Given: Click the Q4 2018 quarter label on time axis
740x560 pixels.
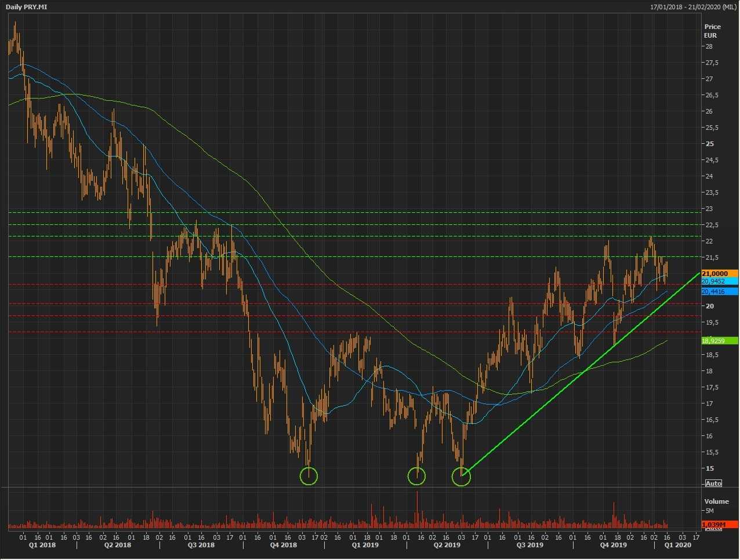Looking at the screenshot, I should click(x=283, y=545).
